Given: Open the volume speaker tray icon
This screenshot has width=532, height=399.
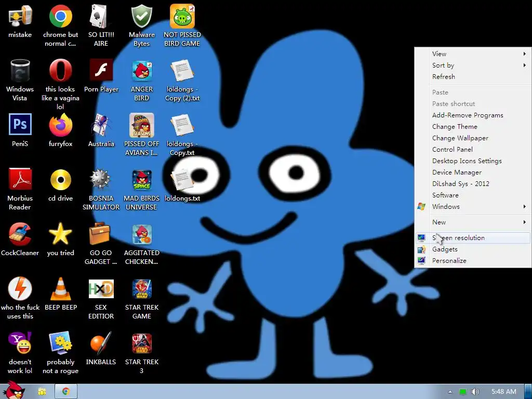Looking at the screenshot, I should [475, 392].
